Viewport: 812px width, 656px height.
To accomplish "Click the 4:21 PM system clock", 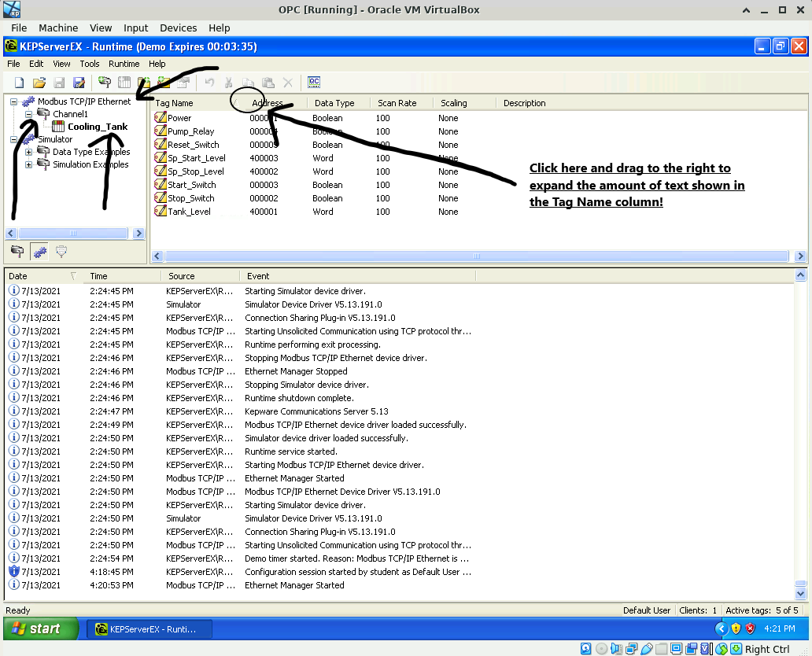I will (780, 628).
